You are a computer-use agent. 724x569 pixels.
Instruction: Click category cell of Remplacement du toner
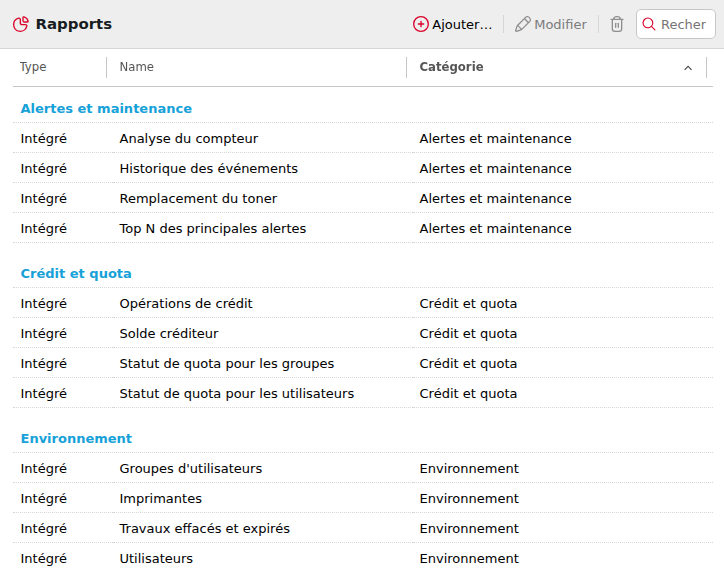[x=495, y=199]
